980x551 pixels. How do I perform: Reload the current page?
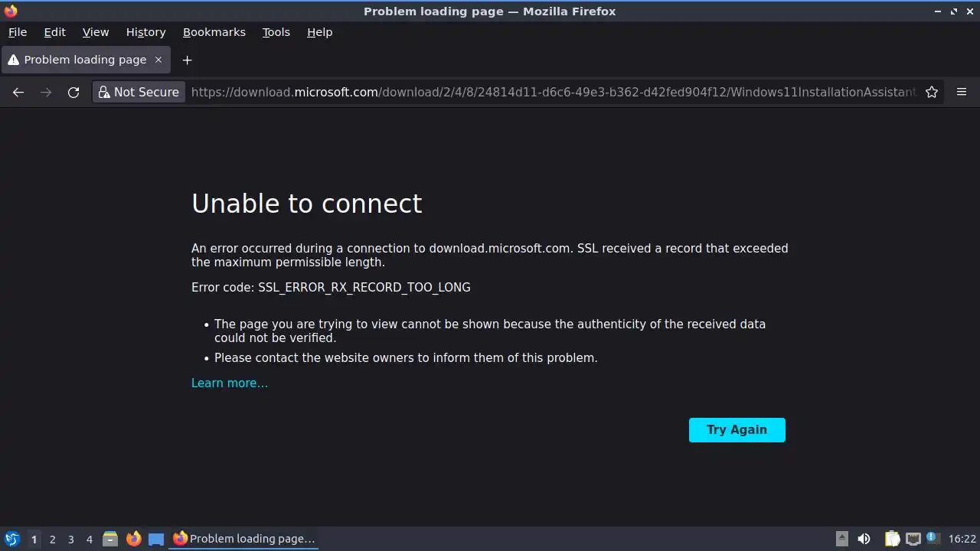point(73,92)
